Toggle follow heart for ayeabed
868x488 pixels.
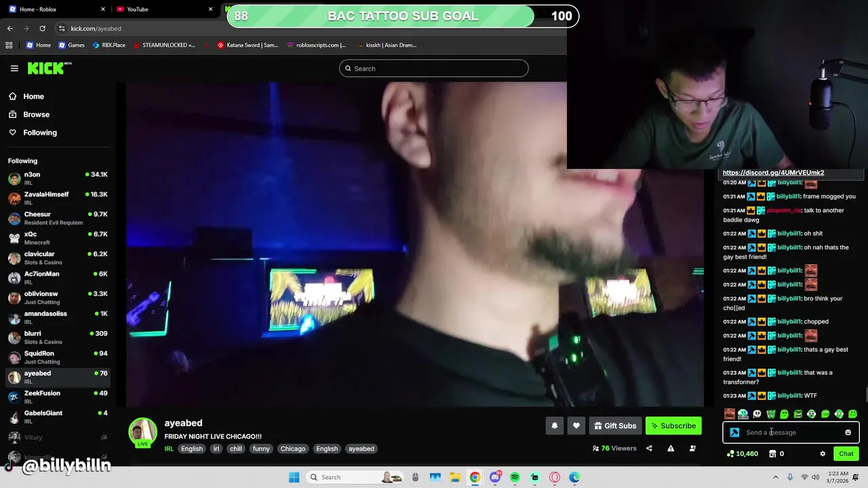576,426
